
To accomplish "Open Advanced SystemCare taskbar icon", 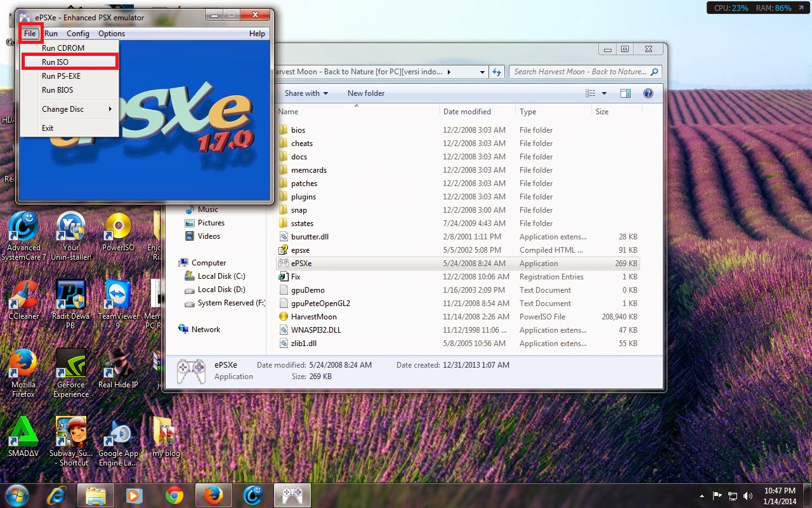I will [253, 495].
